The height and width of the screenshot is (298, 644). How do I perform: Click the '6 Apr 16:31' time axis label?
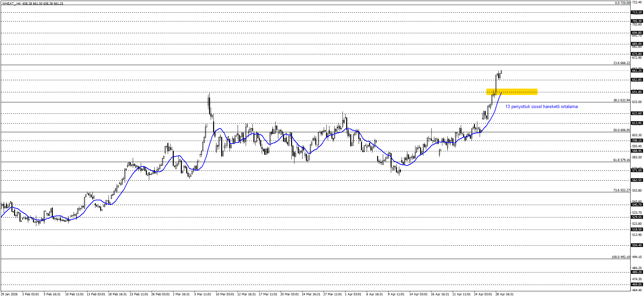pos(375,294)
